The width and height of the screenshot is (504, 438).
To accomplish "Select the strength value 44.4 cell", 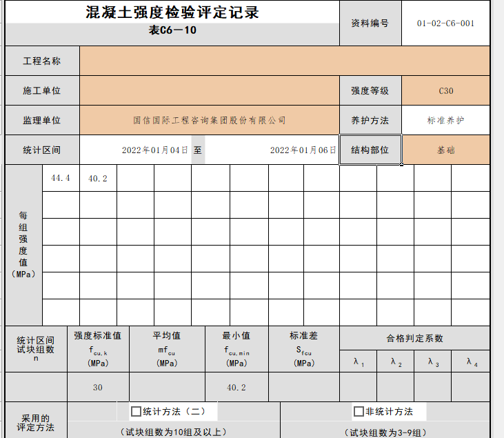I will click(61, 178).
